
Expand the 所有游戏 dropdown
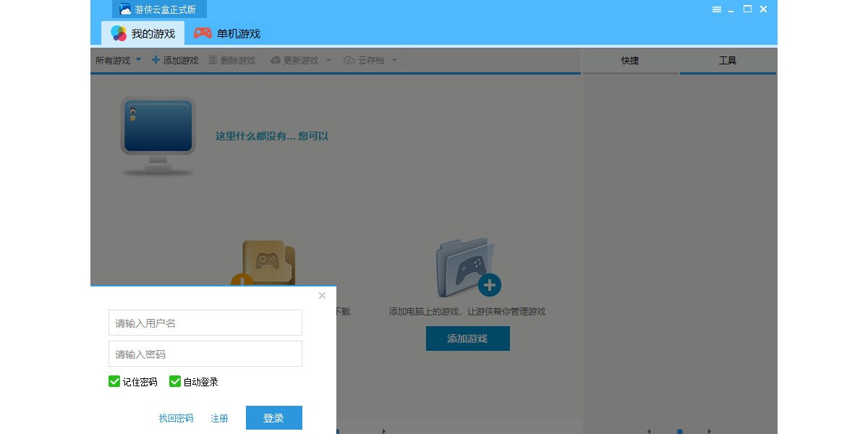(138, 60)
